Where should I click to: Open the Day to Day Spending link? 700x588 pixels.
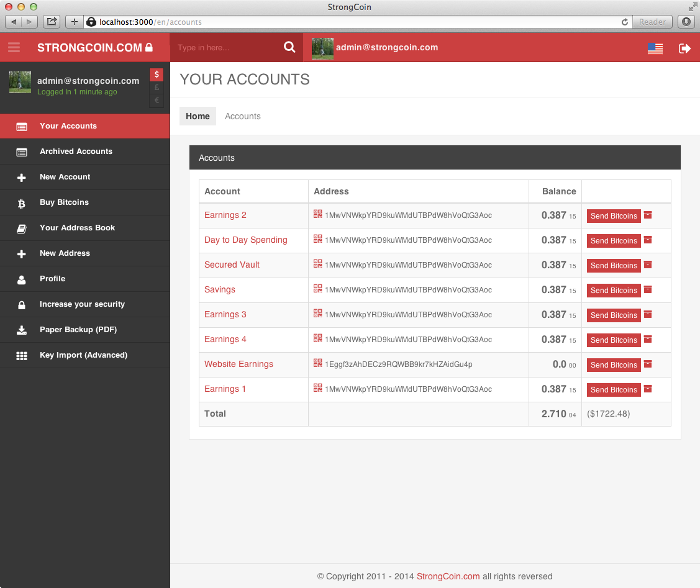[245, 240]
